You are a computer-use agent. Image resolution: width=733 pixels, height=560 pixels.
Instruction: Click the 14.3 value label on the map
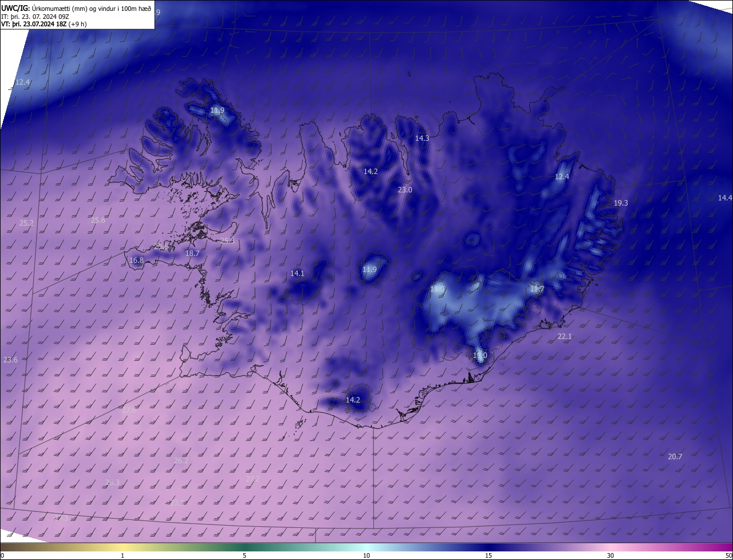click(x=422, y=139)
